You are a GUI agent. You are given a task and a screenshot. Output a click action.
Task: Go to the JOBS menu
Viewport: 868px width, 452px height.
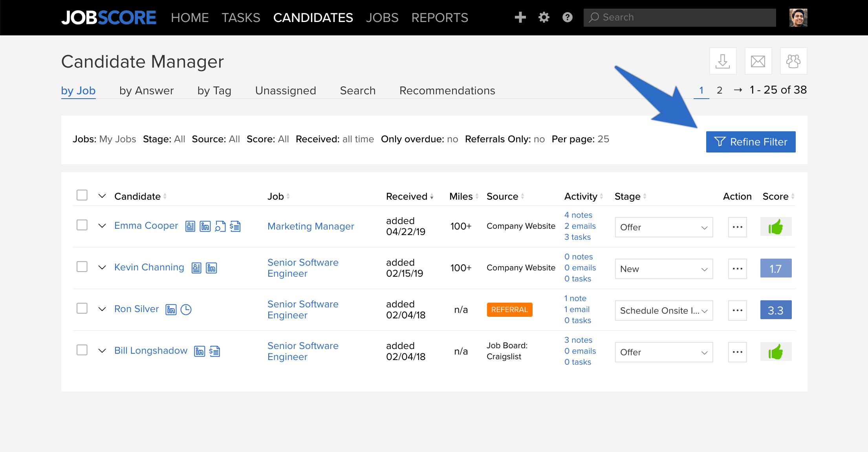pos(382,18)
